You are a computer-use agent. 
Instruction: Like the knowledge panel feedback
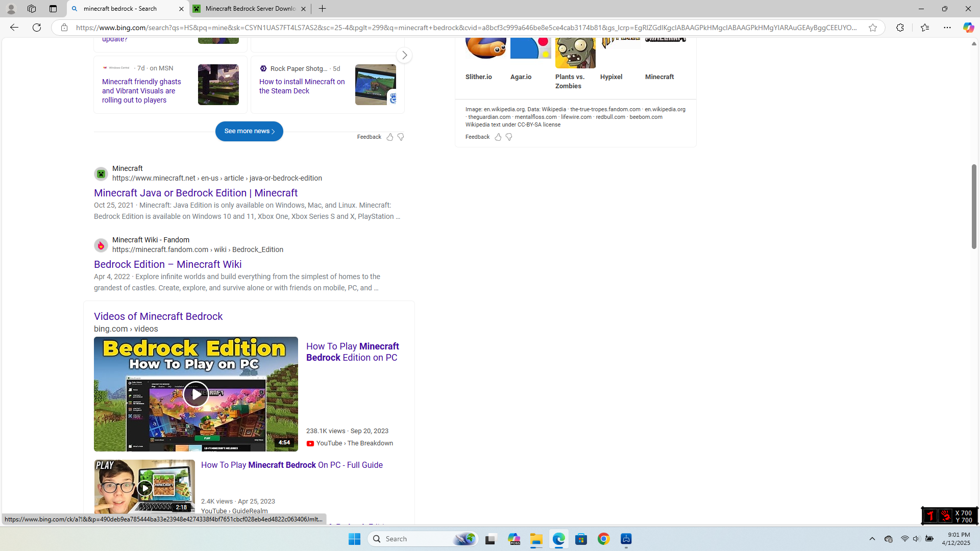tap(498, 137)
